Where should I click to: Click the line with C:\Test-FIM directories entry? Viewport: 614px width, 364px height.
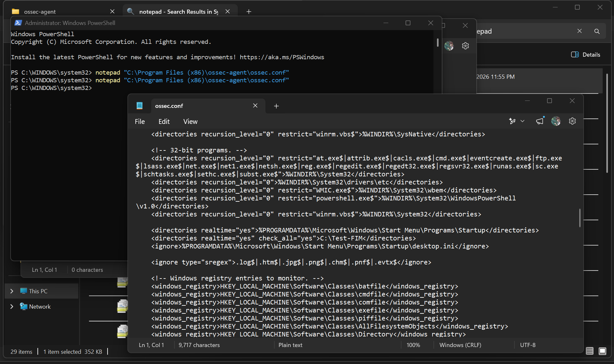coord(283,238)
